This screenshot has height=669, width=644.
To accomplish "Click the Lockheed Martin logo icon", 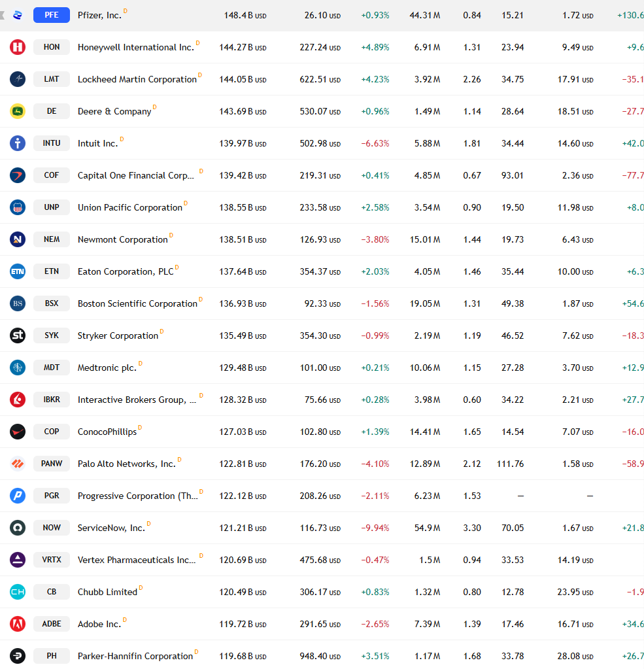I will pos(18,79).
